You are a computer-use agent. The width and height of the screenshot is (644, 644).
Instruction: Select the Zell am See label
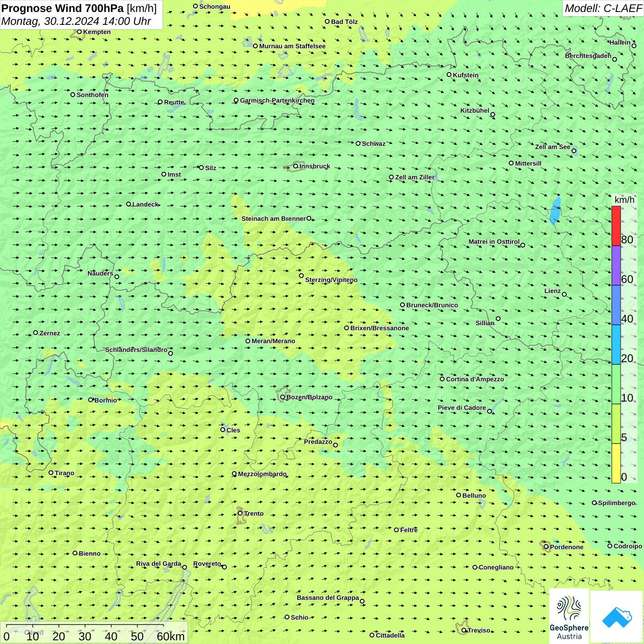(x=552, y=147)
